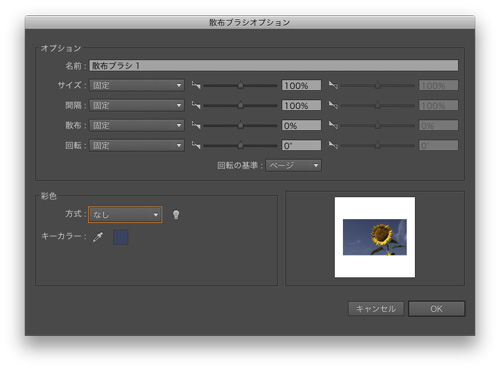The image size is (500, 370).
Task: Click the 回転 minimum slider flip icon
Action: tap(196, 145)
